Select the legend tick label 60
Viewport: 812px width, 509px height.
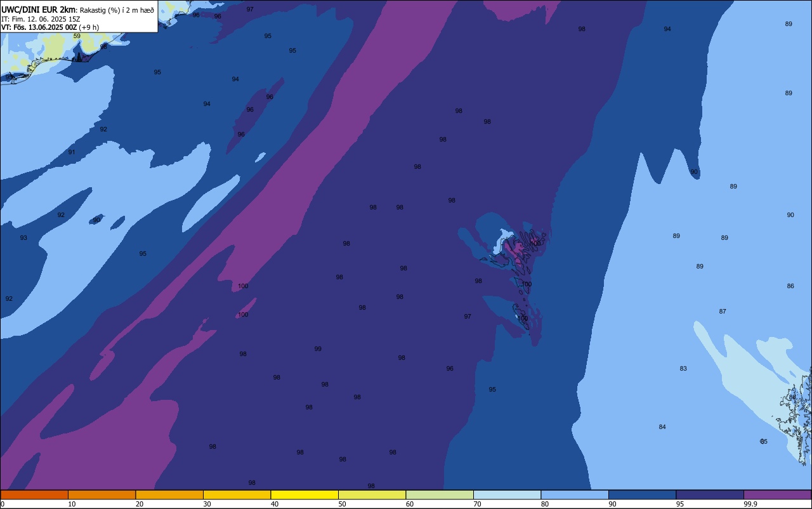(x=410, y=504)
